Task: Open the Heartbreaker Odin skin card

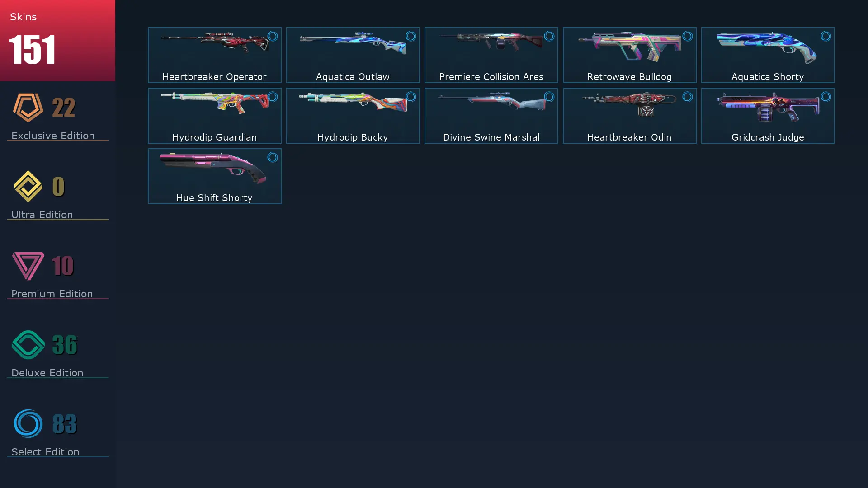Action: click(x=629, y=116)
